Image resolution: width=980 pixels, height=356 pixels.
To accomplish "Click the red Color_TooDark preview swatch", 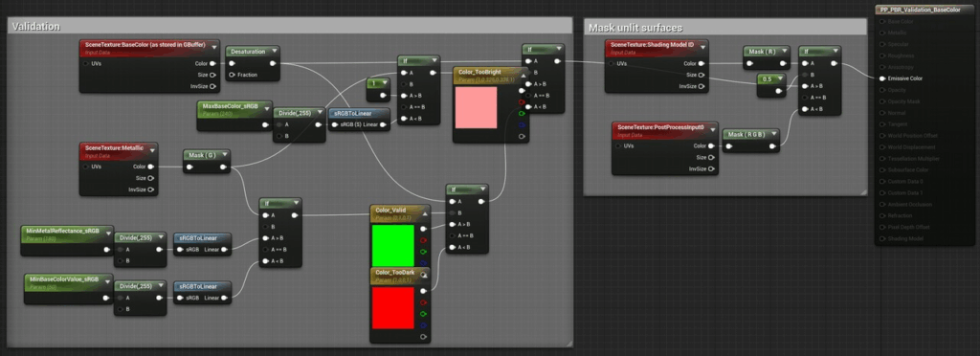I will click(393, 308).
